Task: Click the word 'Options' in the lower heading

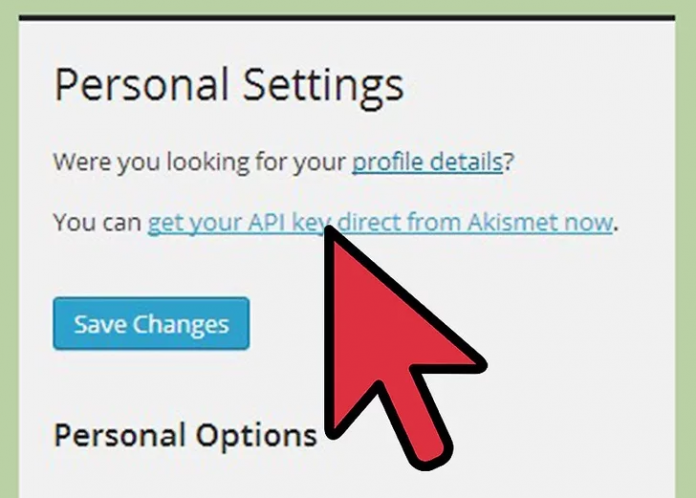Action: pyautogui.click(x=257, y=437)
